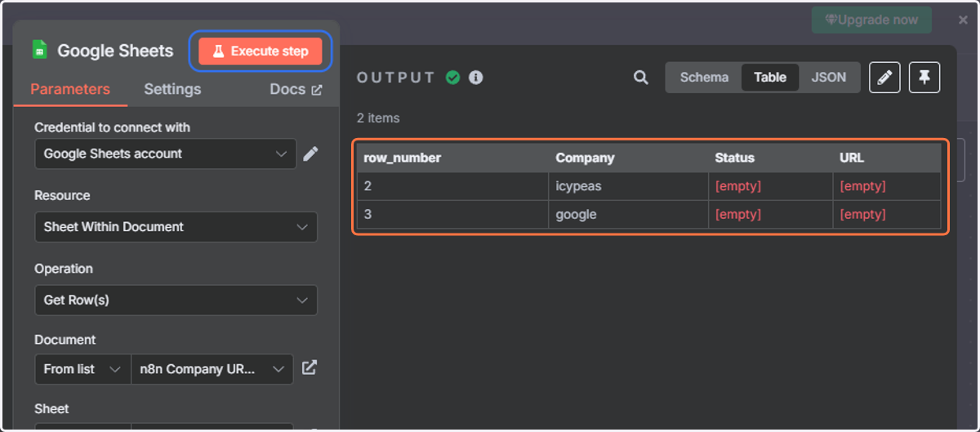
Task: Open the Resource dropdown Sheet Within Document
Action: [176, 227]
